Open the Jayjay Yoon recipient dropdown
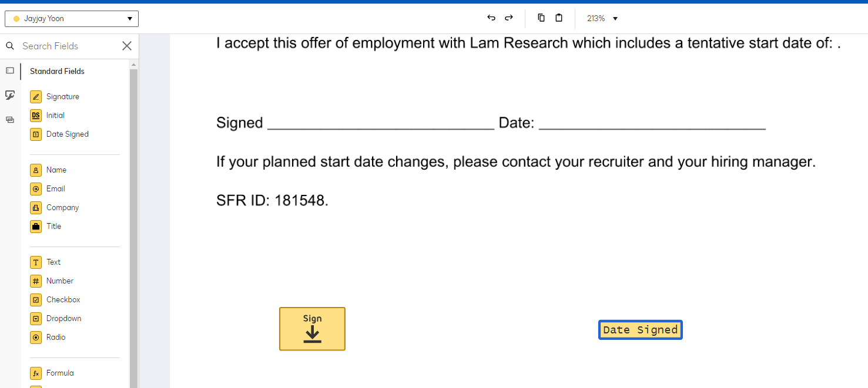Image resolution: width=868 pixels, height=388 pixels. pos(72,19)
